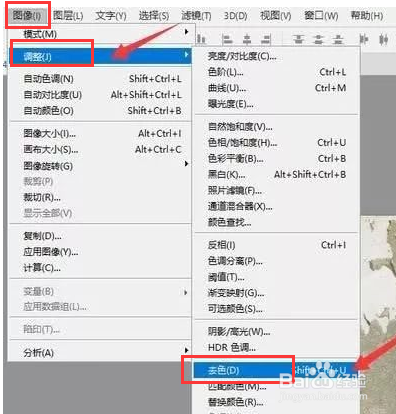This screenshot has width=396, height=414.
Task: Apply the 去色(D) command
Action: click(x=276, y=370)
